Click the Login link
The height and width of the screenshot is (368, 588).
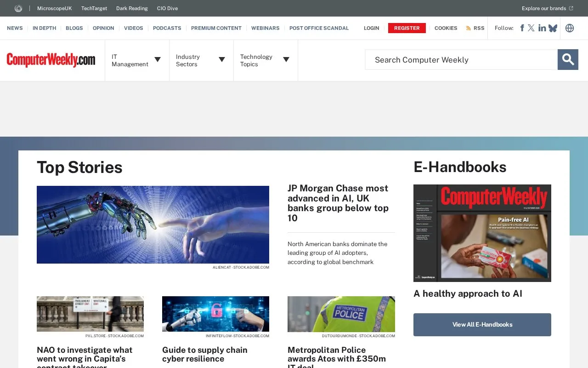(x=372, y=28)
